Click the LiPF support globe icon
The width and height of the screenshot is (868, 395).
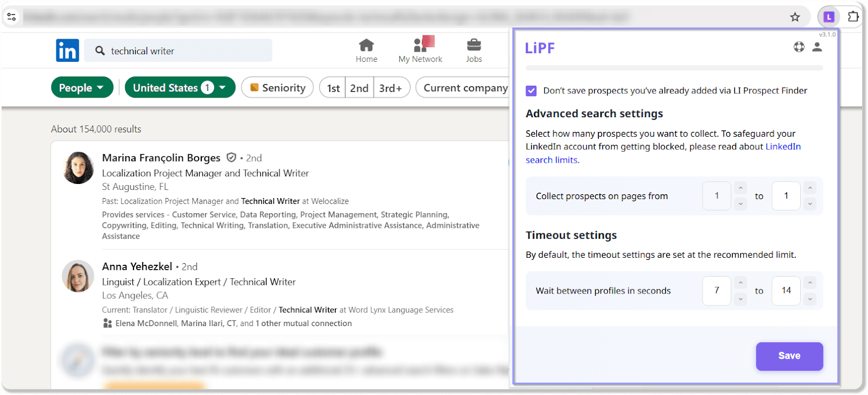point(799,47)
